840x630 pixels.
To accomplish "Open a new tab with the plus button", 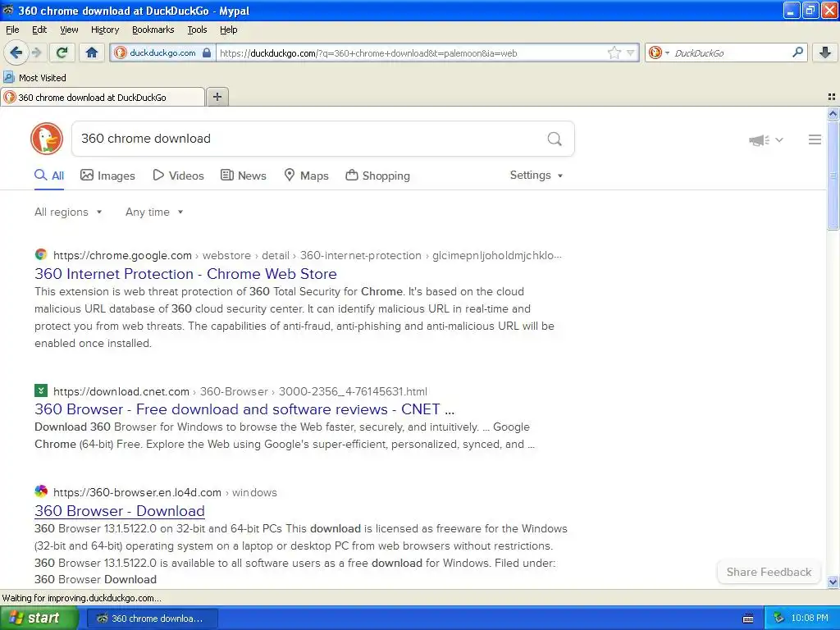I will point(217,97).
